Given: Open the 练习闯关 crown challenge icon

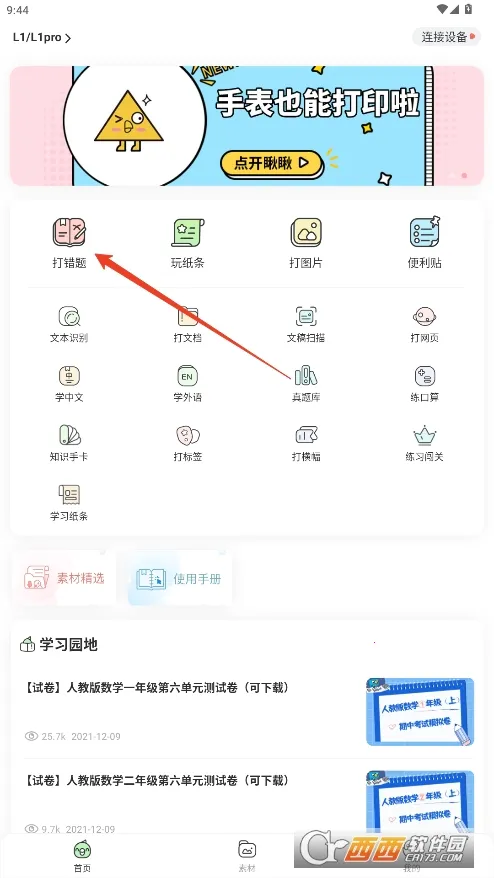Looking at the screenshot, I should point(425,435).
